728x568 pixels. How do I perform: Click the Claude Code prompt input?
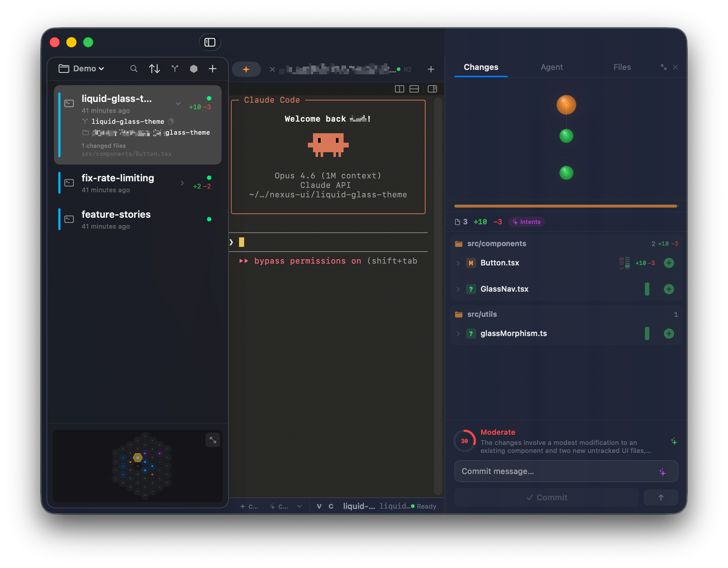[328, 242]
